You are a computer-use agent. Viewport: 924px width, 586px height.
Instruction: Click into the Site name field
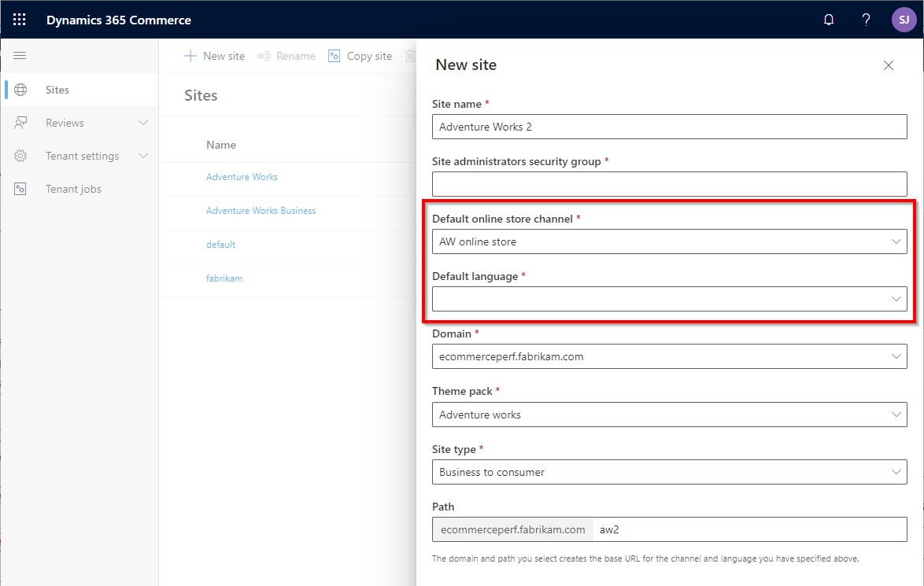click(670, 127)
